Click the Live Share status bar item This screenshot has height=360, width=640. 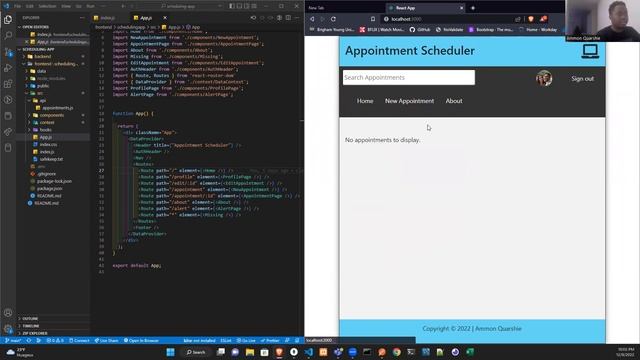pyautogui.click(x=107, y=340)
